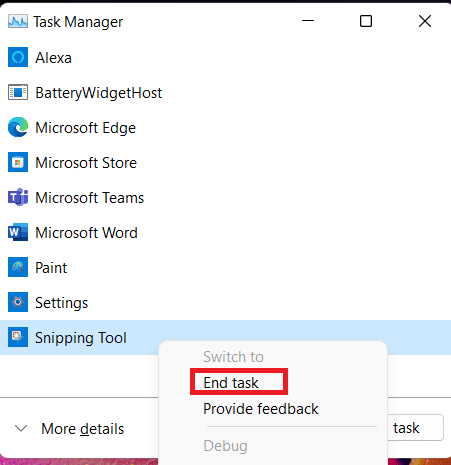Click the Microsoft Store icon
The width and height of the screenshot is (451, 465).
[18, 162]
